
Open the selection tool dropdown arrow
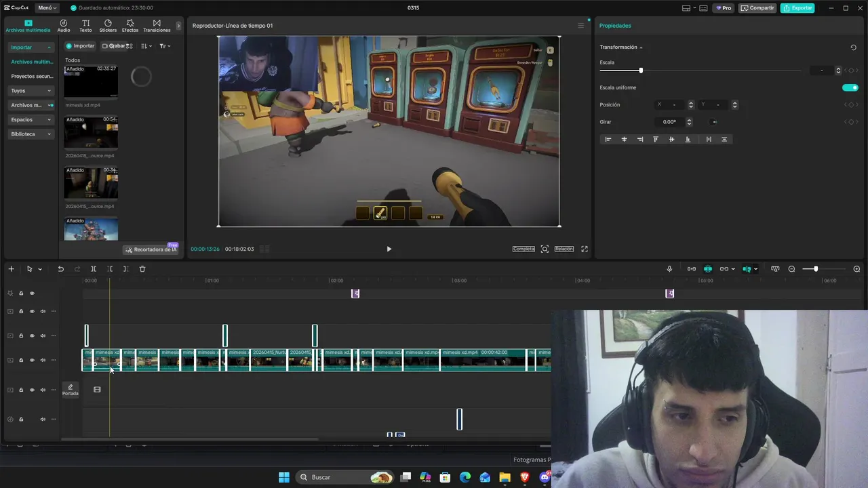pyautogui.click(x=40, y=269)
